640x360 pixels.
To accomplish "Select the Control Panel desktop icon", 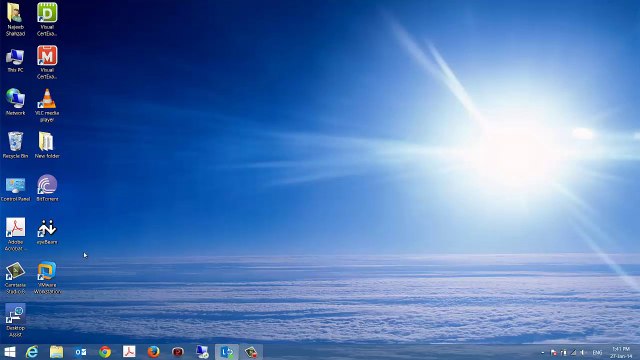I will (15, 189).
